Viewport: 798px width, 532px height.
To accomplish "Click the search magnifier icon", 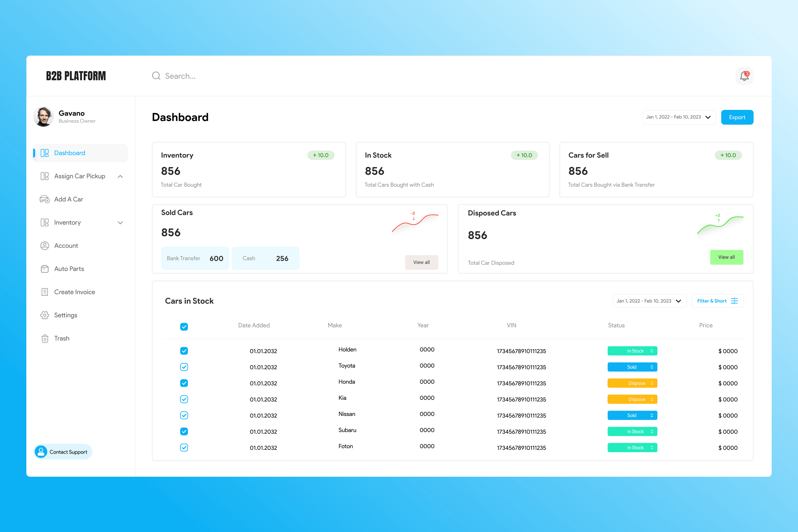I will coord(156,76).
